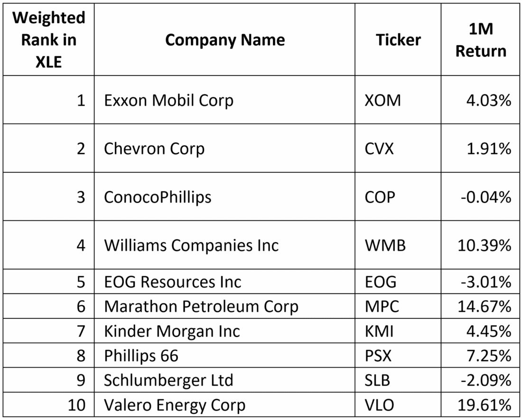Click the XOM ticker cell
The height and width of the screenshot is (420, 522).
click(382, 101)
